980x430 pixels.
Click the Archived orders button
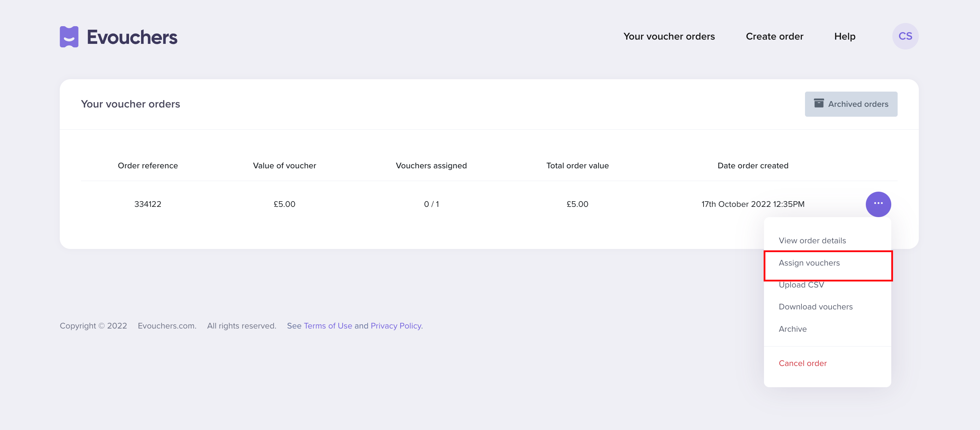click(x=851, y=104)
